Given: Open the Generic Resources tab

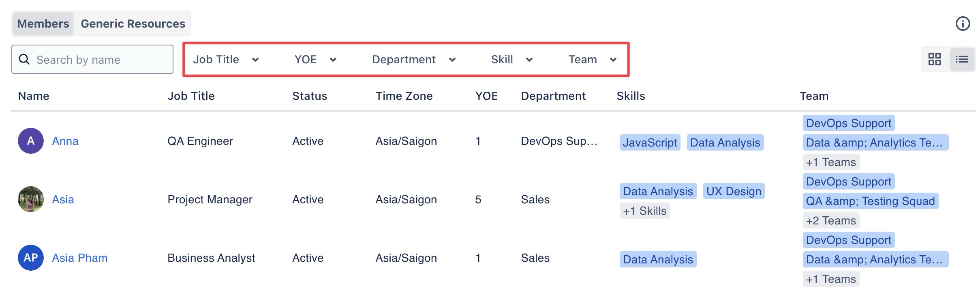Looking at the screenshot, I should 133,24.
